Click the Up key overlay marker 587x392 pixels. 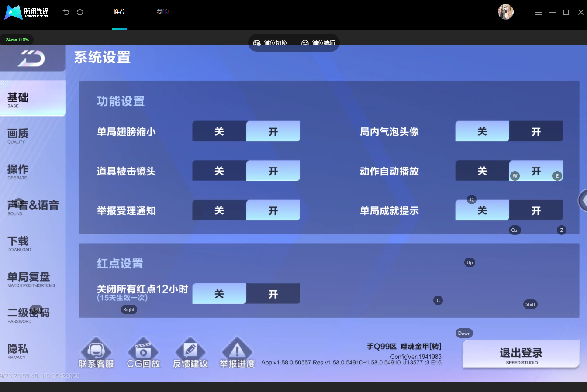point(470,262)
